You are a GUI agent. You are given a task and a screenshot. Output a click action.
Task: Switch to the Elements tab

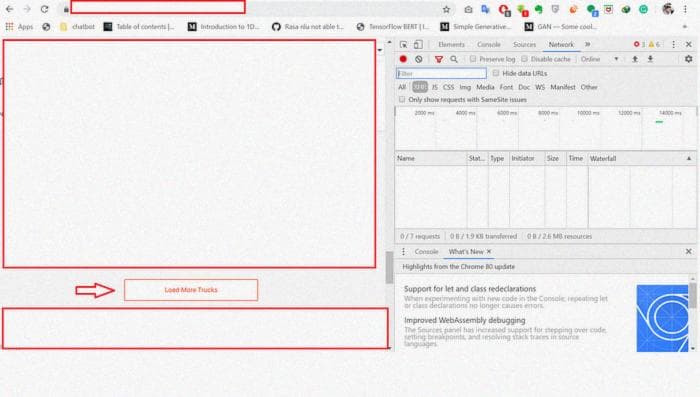point(451,45)
